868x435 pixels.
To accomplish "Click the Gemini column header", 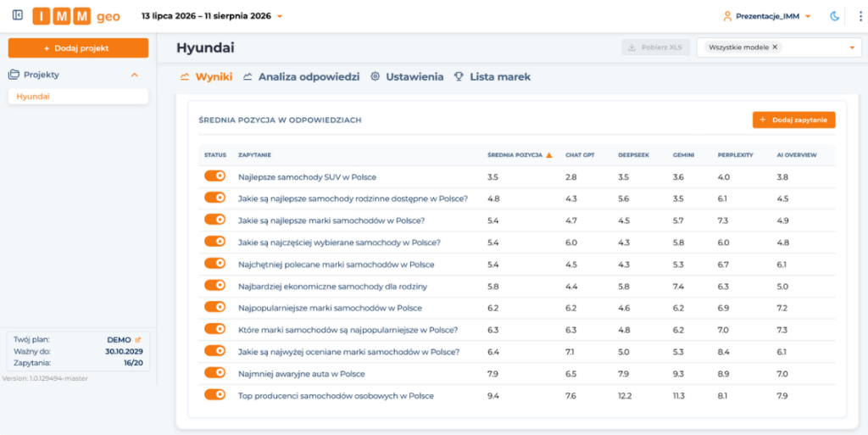I will pyautogui.click(x=682, y=155).
